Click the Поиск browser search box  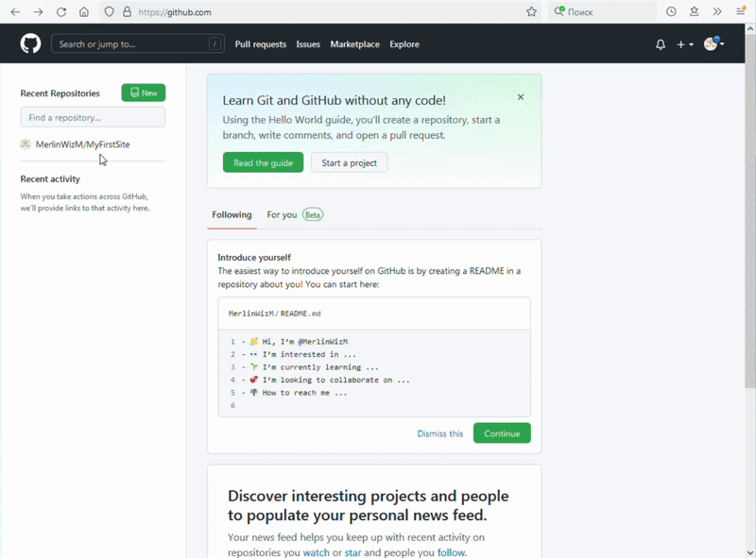[x=602, y=12]
